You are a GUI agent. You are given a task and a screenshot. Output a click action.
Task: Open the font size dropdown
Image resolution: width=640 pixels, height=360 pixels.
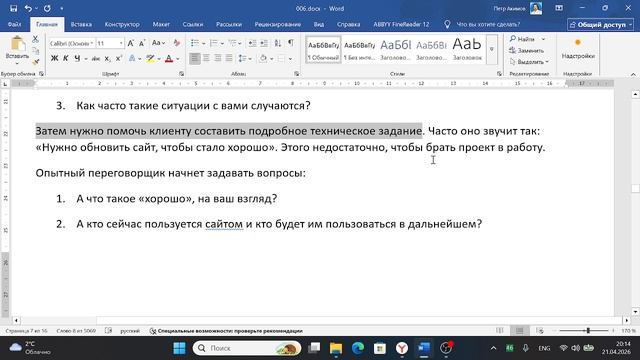121,43
